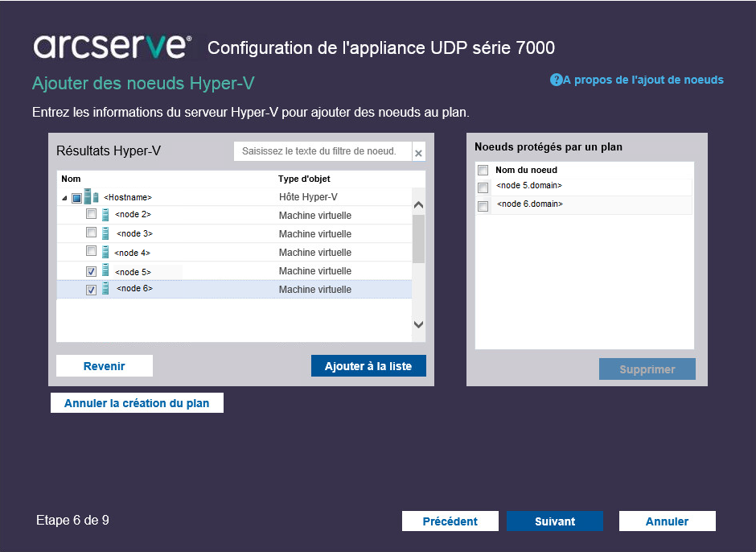Click the <node 6.domain> entry
Screen dimensions: 756x552
click(x=530, y=204)
